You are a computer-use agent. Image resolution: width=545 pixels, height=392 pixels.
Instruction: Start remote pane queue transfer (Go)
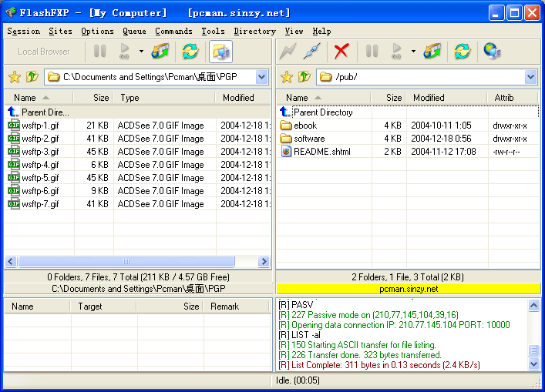coord(396,52)
